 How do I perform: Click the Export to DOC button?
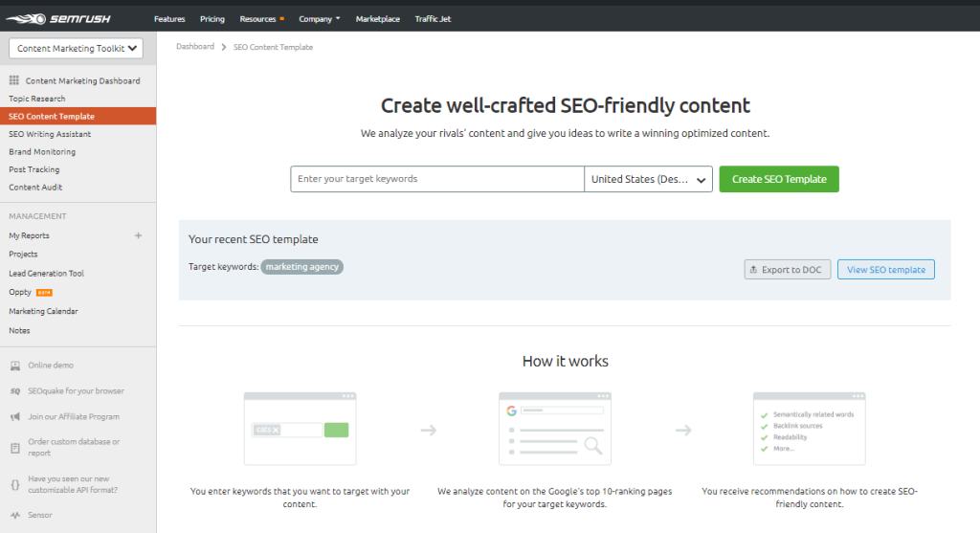click(x=788, y=269)
